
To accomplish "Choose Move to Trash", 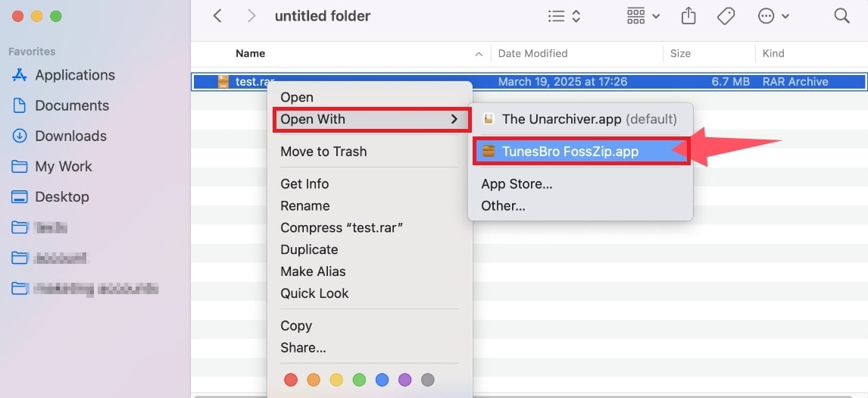I will (323, 152).
